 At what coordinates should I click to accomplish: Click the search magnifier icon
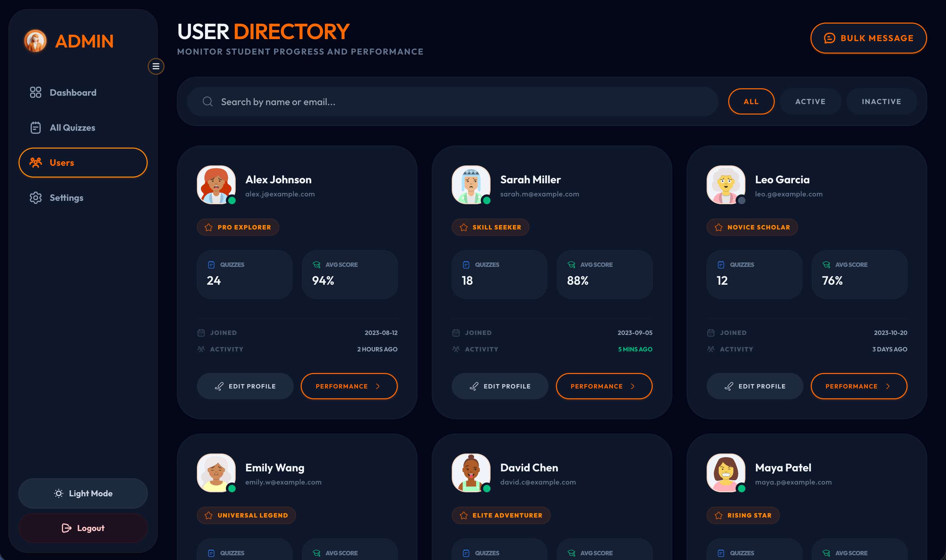point(208,101)
